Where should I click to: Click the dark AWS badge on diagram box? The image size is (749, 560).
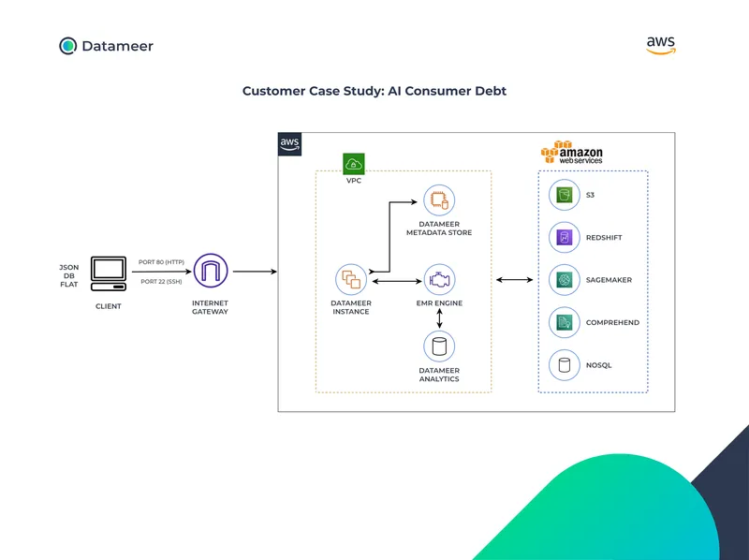(289, 144)
